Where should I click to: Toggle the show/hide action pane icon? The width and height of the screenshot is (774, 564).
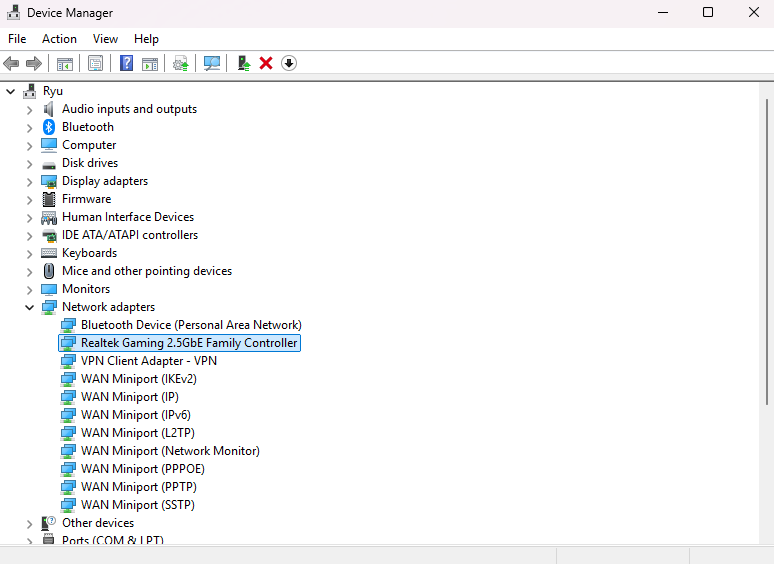tap(150, 64)
